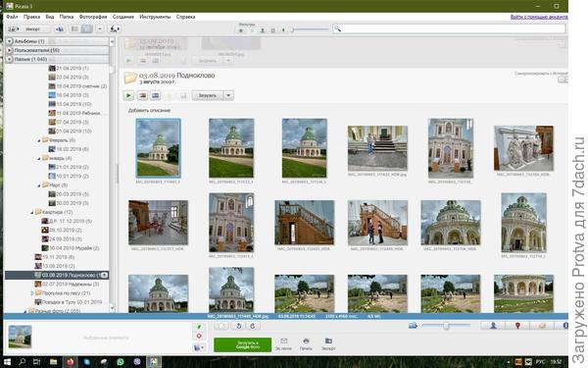
Task: Click the people/faces import icon in the top toolbar
Action: tap(115, 28)
